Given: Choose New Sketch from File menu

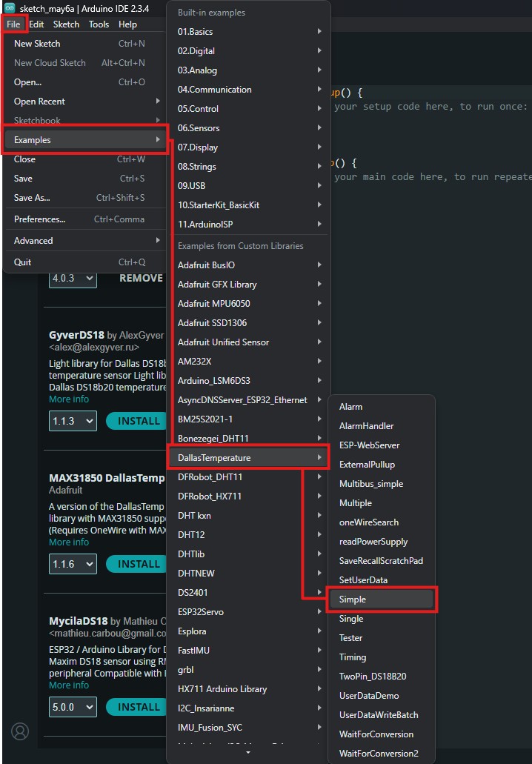Looking at the screenshot, I should (85, 44).
